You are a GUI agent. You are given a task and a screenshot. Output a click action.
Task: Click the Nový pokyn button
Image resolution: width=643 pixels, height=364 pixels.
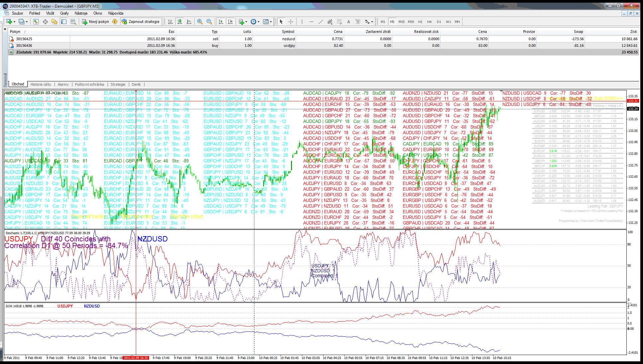(x=96, y=22)
